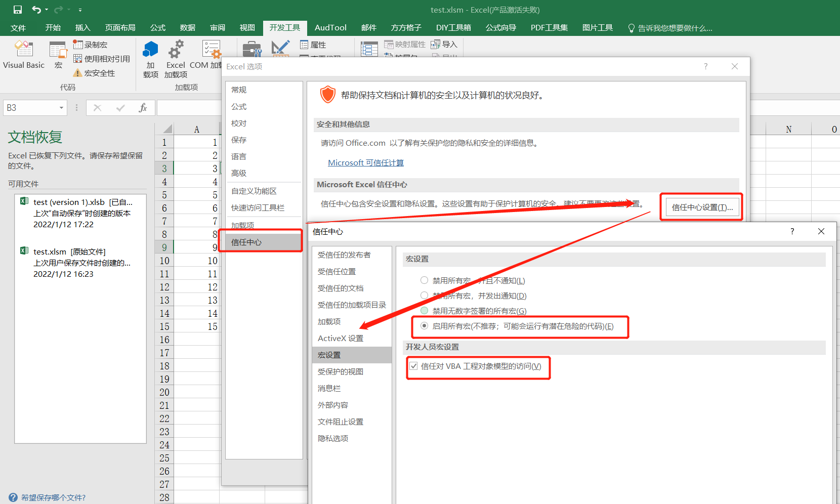Select 启用所有宏 radio button
This screenshot has height=504, width=840.
[425, 326]
